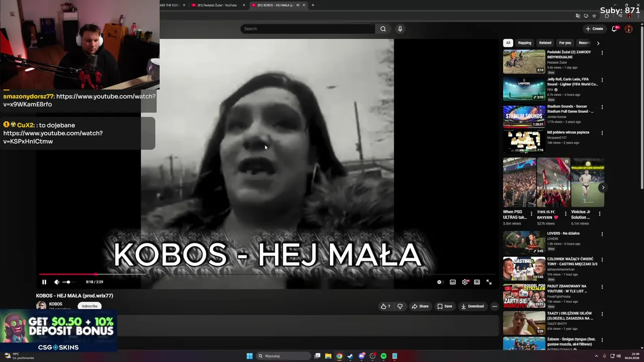Save the video to a playlist
Viewport: 644px width, 362px height.
click(445, 306)
